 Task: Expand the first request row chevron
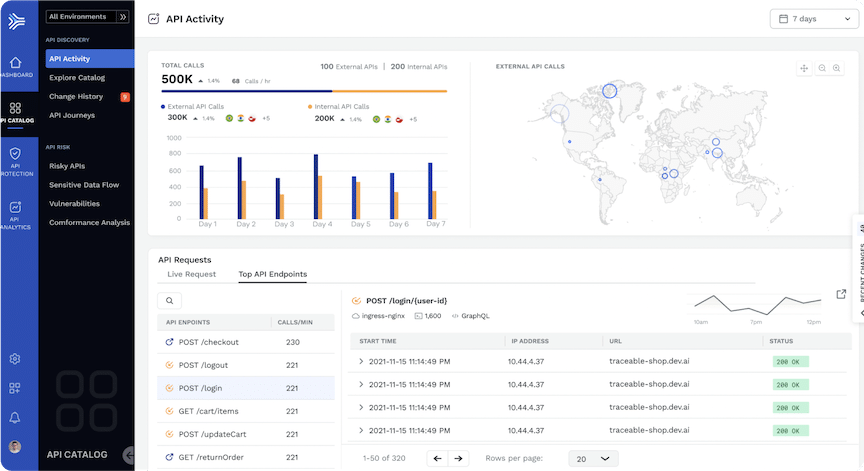coord(361,361)
